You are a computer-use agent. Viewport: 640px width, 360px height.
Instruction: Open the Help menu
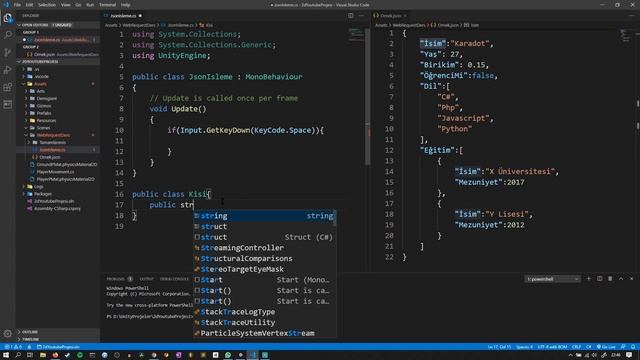126,5
